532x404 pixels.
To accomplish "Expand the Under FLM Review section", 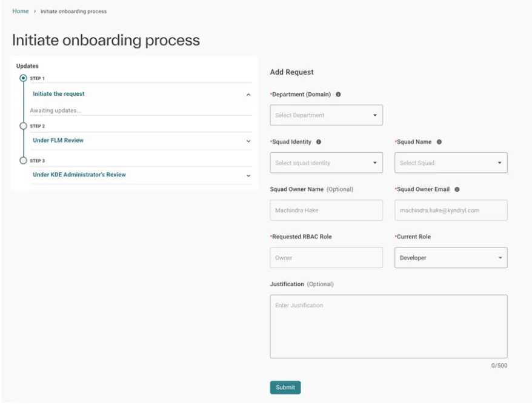I will (x=248, y=141).
